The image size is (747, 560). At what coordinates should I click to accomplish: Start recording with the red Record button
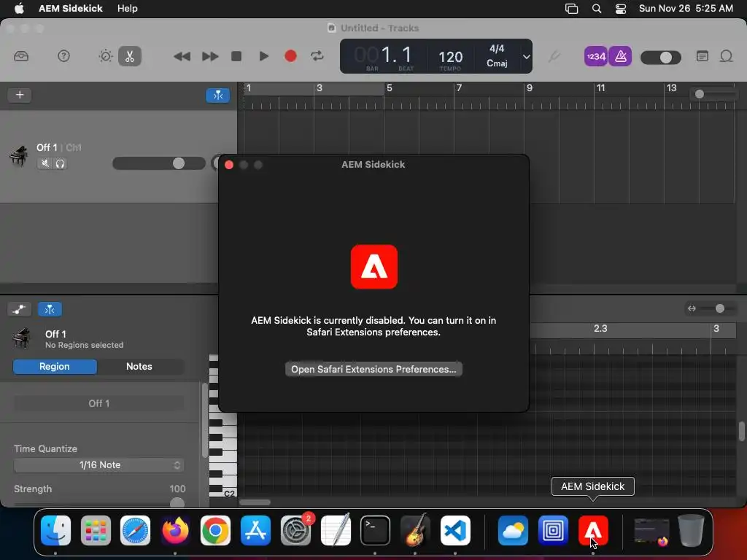(290, 56)
